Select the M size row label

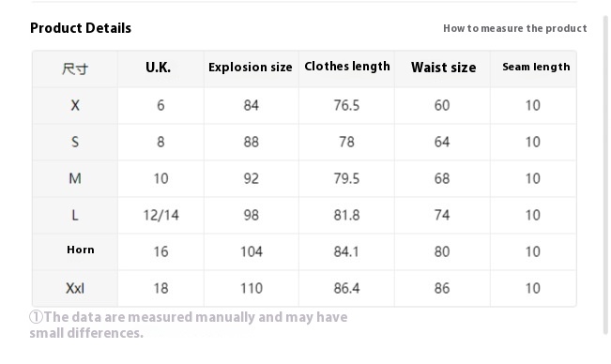[x=75, y=178]
